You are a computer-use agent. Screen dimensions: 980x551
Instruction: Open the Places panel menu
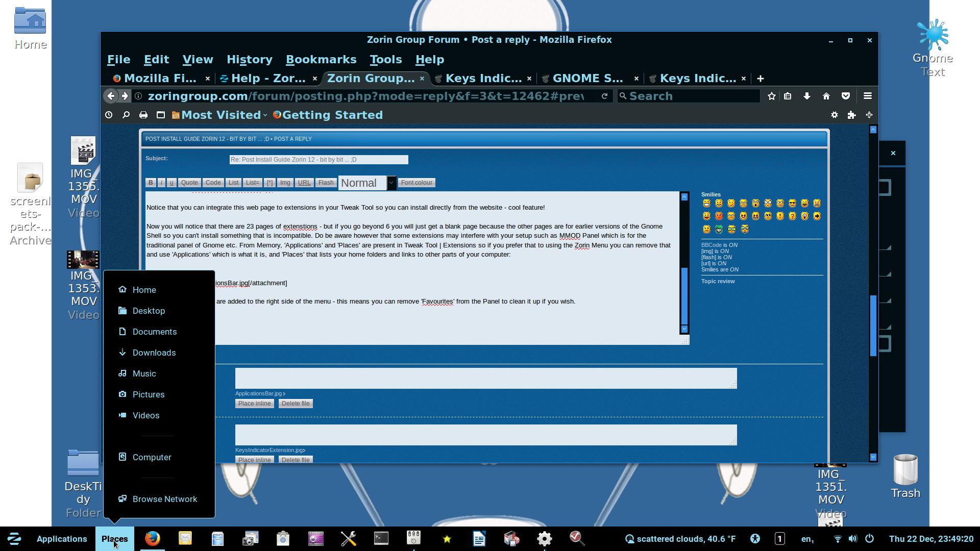[x=114, y=539]
